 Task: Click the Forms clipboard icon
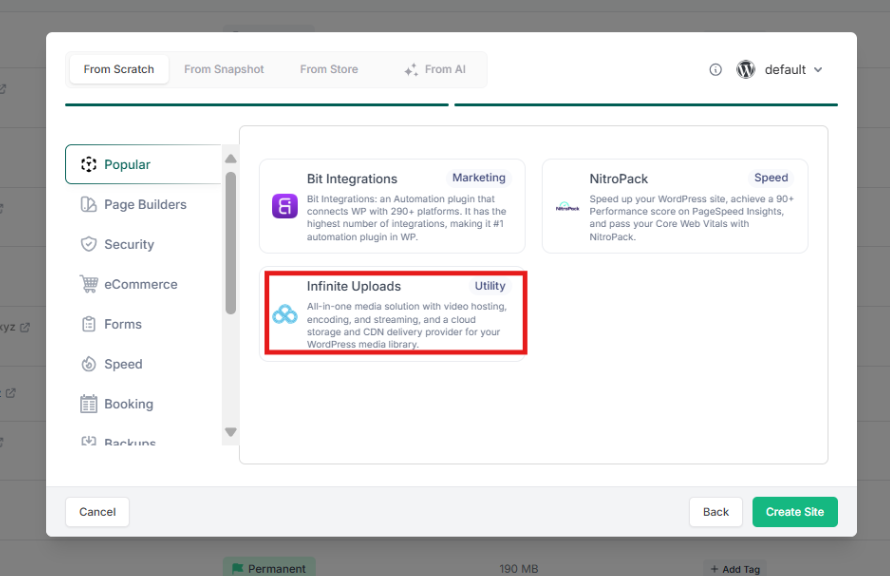pyautogui.click(x=89, y=324)
